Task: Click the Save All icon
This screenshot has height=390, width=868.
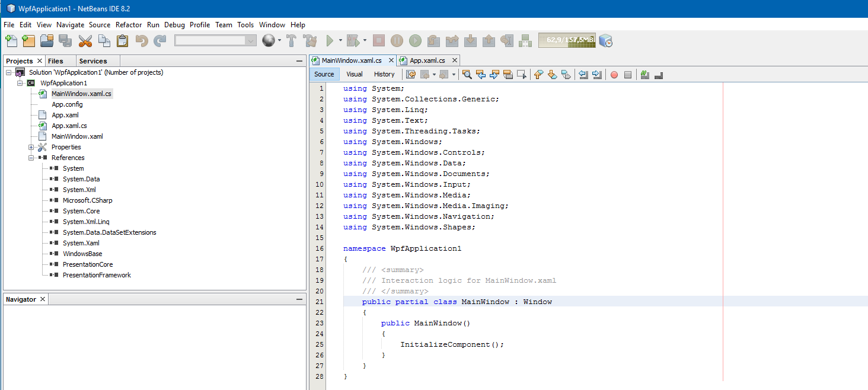Action: pyautogui.click(x=65, y=41)
